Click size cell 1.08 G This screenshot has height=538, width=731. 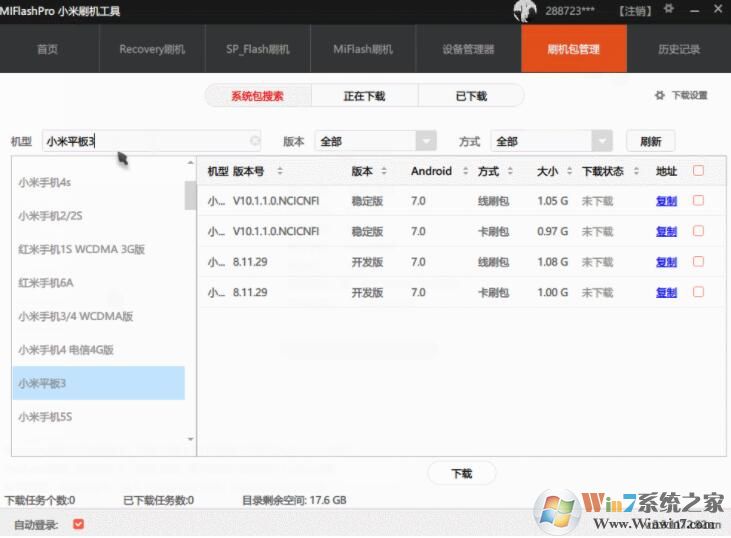552,262
